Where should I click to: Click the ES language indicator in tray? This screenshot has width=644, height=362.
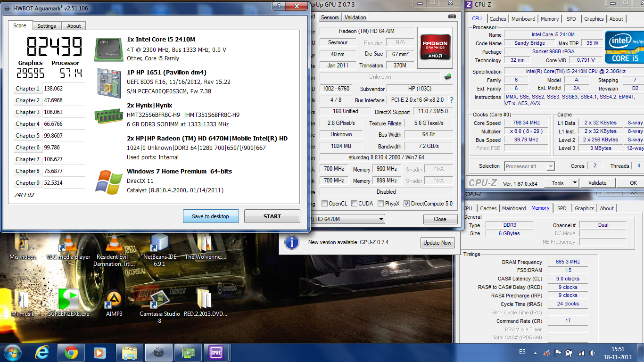tap(522, 352)
